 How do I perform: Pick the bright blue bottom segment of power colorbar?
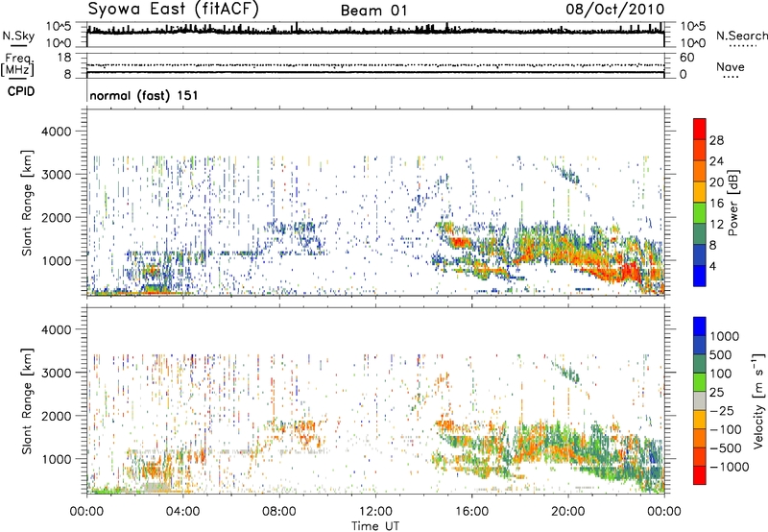point(700,276)
